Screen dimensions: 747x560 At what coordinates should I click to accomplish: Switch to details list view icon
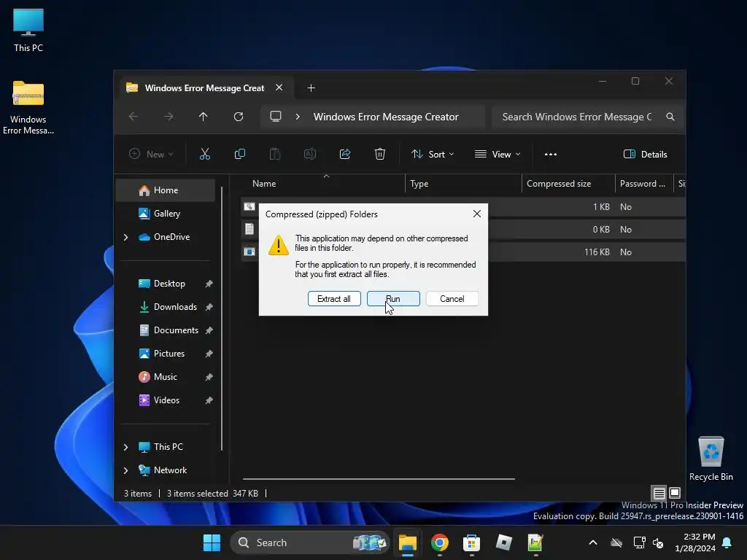tap(659, 493)
